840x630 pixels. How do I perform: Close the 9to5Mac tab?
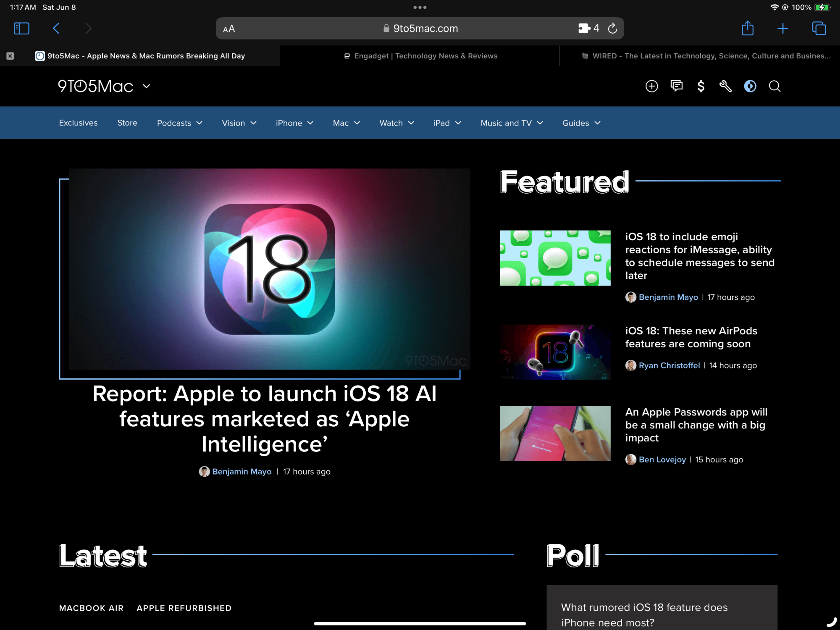[x=10, y=56]
